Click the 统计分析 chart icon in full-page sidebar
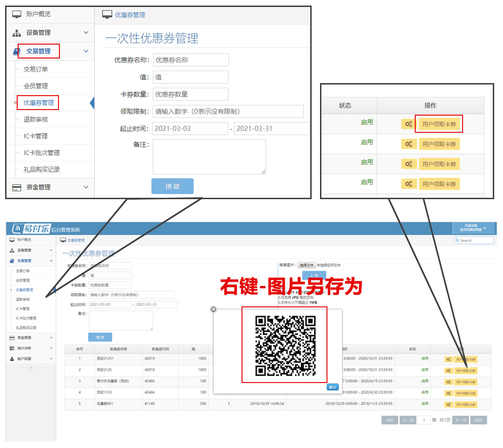Screen dimensions: 503x448 12,348
